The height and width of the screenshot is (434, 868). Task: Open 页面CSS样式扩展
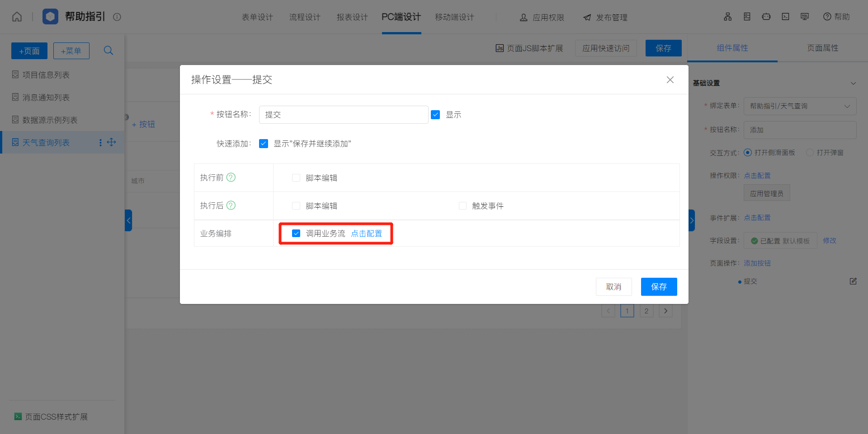tap(51, 417)
